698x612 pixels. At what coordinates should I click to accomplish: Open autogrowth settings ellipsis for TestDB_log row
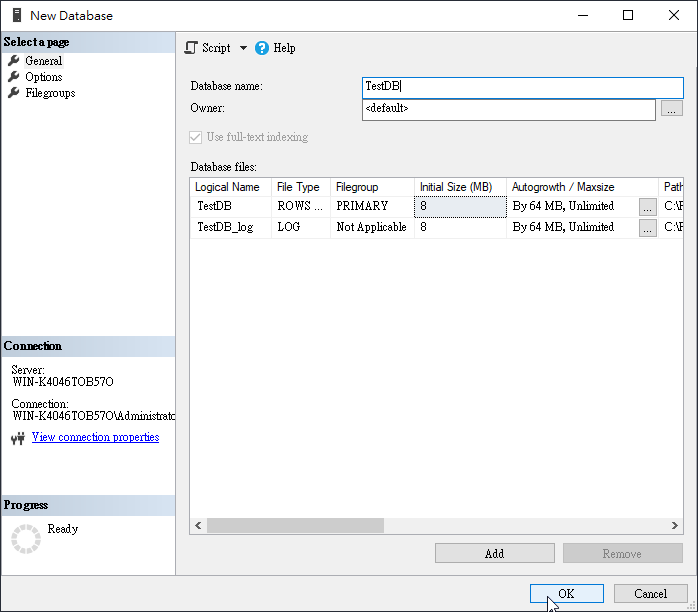point(648,228)
